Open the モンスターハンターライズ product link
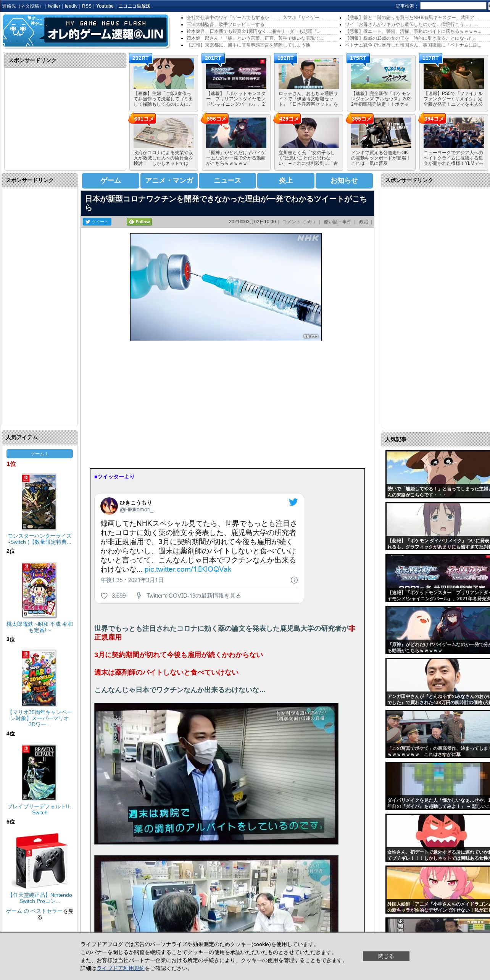This screenshot has height=980, width=490. point(40,539)
